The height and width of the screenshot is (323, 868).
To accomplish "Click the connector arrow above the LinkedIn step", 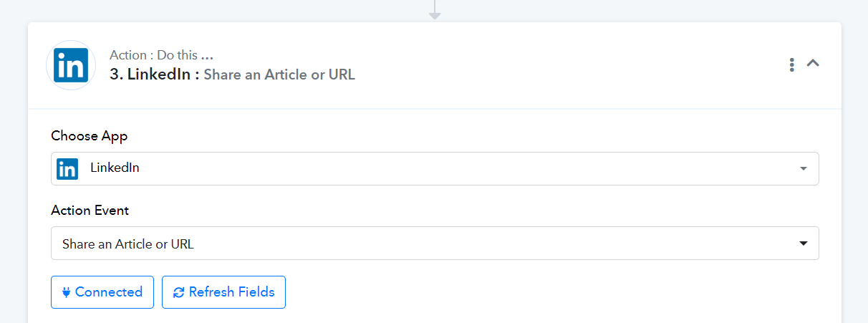I will coord(435,10).
